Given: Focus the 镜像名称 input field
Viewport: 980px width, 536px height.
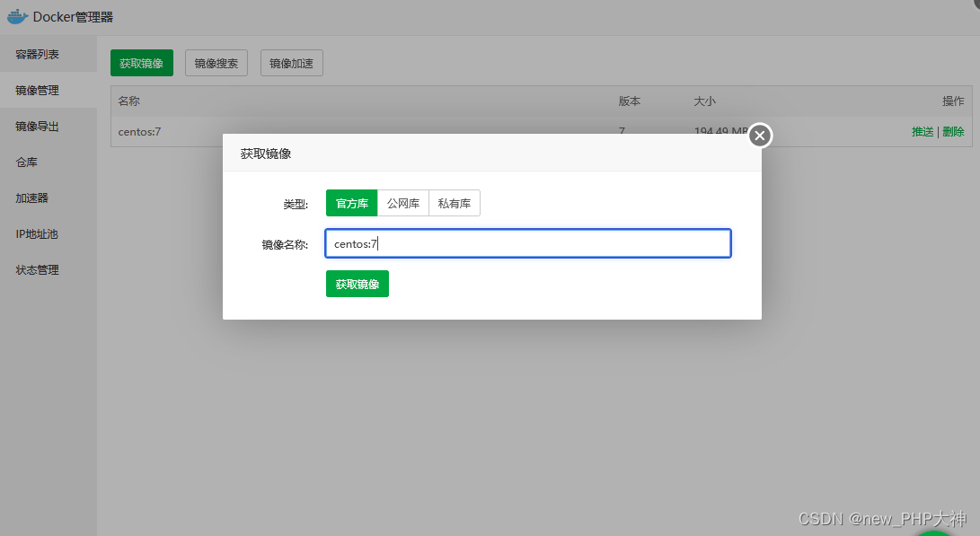Looking at the screenshot, I should coord(528,243).
